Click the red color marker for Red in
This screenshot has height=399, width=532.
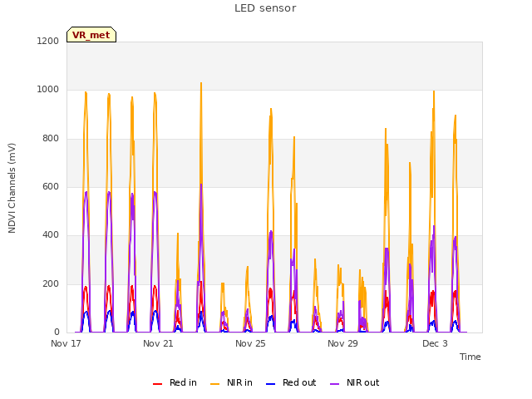click(157, 384)
